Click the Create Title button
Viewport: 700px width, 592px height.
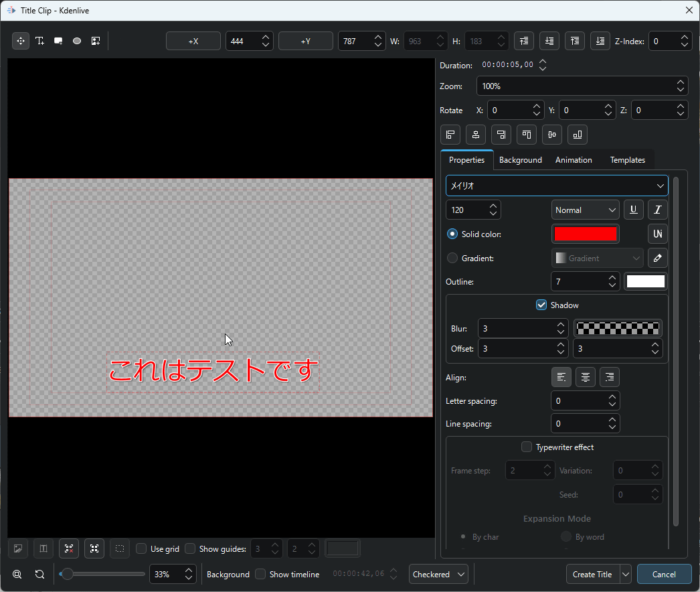pyautogui.click(x=592, y=575)
